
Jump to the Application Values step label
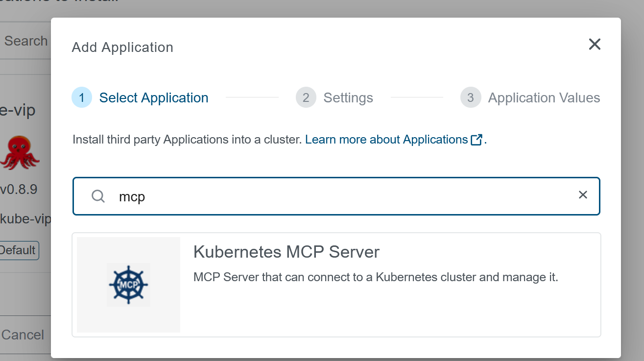point(544,98)
